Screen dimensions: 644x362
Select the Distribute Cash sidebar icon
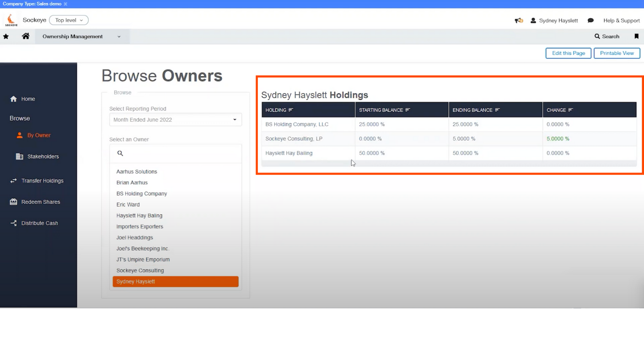[13, 223]
